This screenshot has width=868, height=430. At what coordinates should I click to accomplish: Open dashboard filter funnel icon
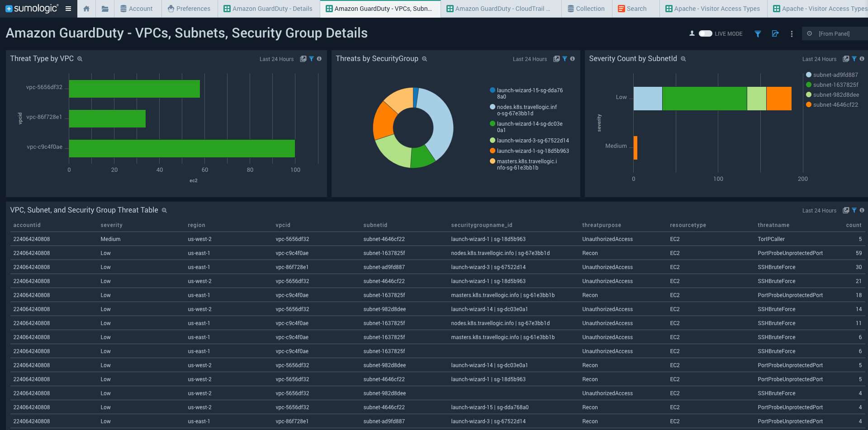pyautogui.click(x=758, y=34)
